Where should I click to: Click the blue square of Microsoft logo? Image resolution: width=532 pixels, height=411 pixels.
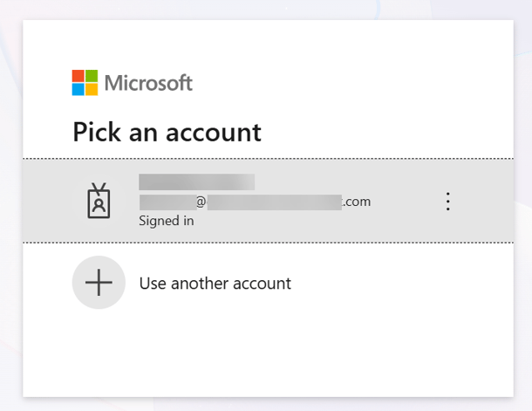click(x=78, y=89)
